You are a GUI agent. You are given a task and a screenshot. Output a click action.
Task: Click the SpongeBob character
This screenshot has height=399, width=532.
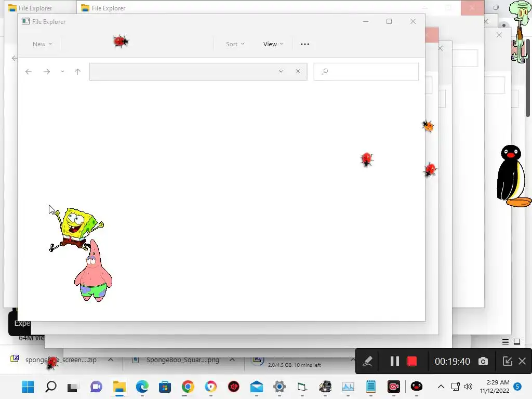pyautogui.click(x=76, y=229)
